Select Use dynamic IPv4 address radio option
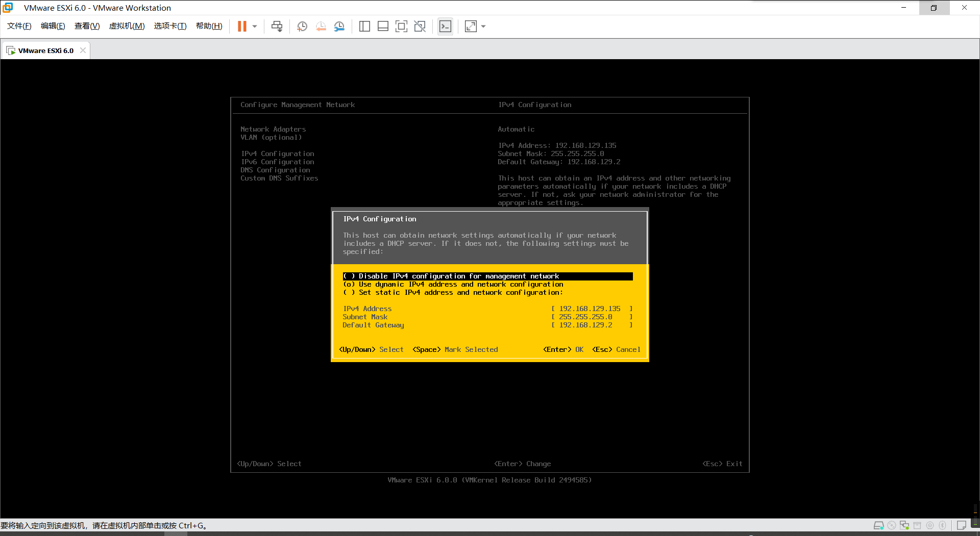 (453, 285)
